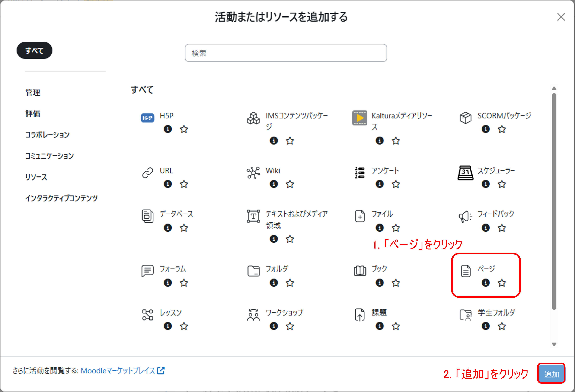Viewport: 575px width, 392px height.
Task: Choose the ワークショップ people icon
Action: pos(253,315)
